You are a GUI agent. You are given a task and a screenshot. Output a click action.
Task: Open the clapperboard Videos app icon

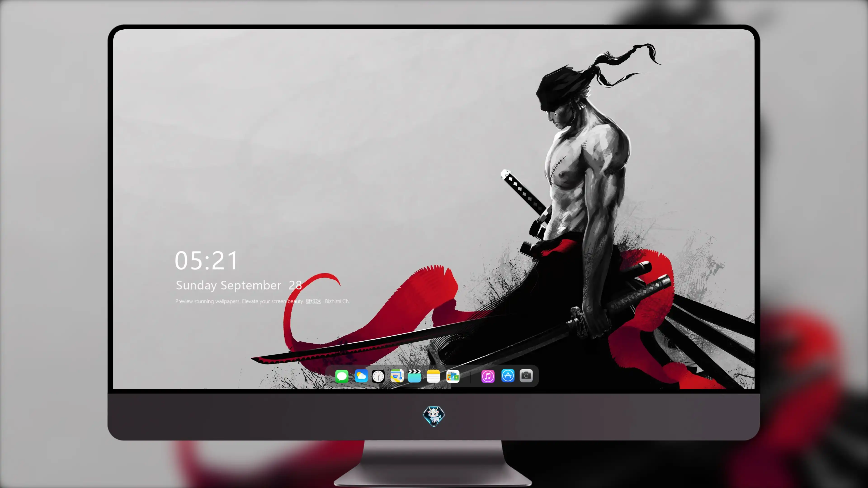click(415, 376)
